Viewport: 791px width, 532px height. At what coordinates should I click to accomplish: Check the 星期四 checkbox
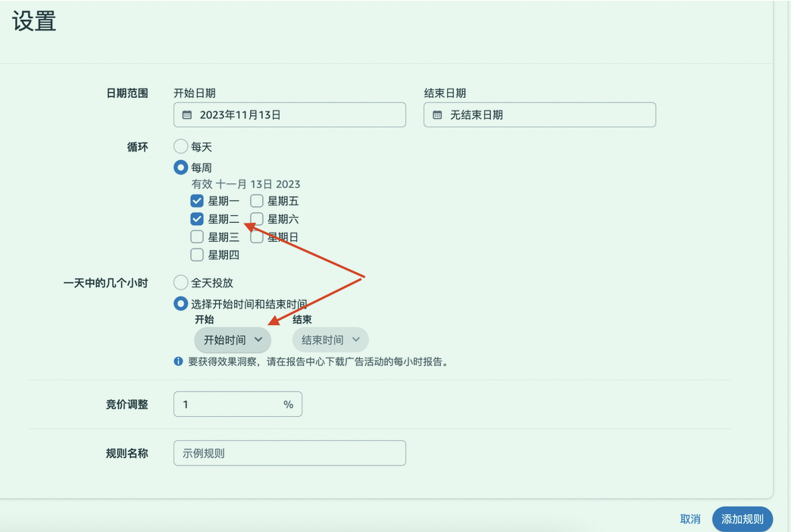pyautogui.click(x=196, y=255)
